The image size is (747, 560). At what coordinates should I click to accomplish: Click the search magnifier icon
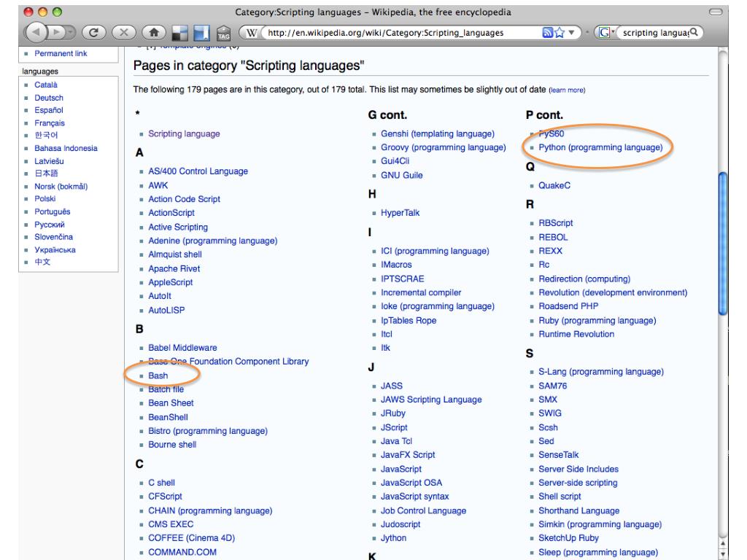point(694,32)
